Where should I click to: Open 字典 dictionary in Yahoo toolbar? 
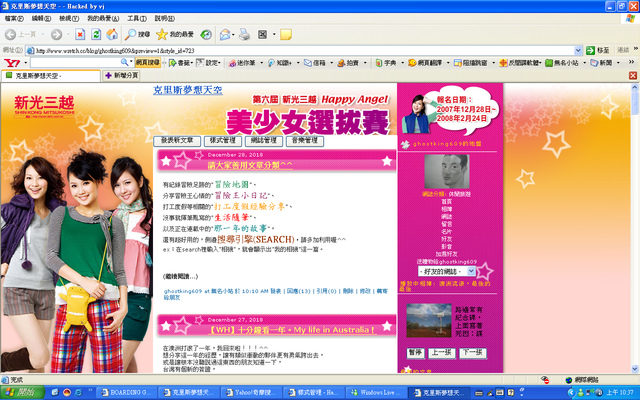(386, 63)
